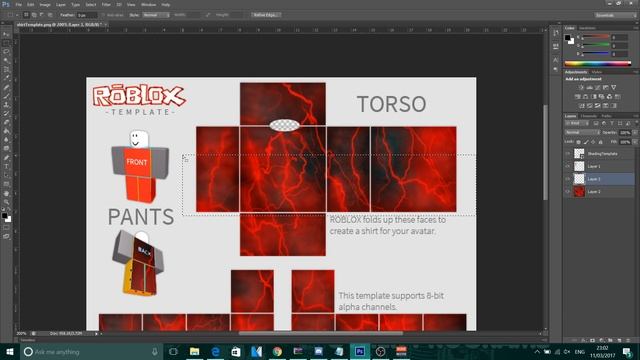Screen dimensions: 640x360
Task: Pick a color from the spectrum ramp
Action: (x=598, y=63)
